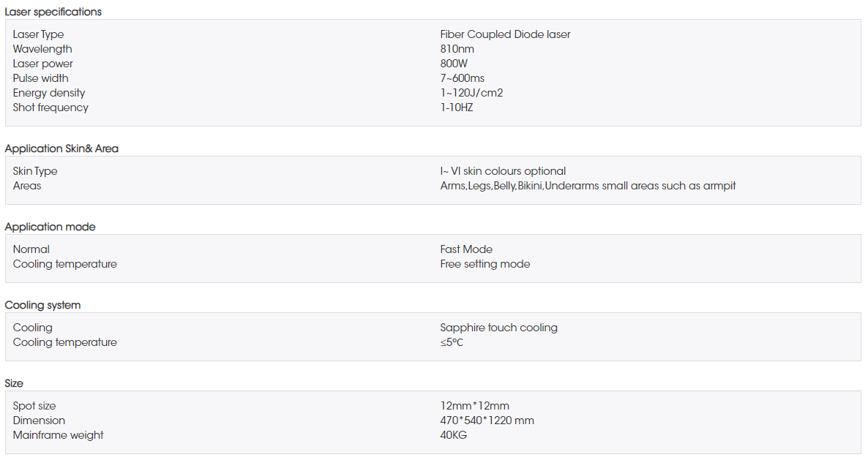Click the "Fiber Coupled Diode laser" value

pyautogui.click(x=505, y=34)
